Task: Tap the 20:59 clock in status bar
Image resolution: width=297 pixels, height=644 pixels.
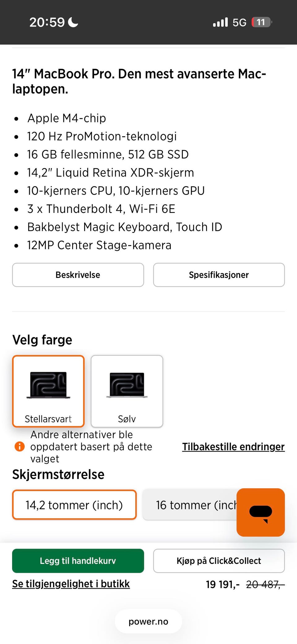Action: tap(47, 22)
